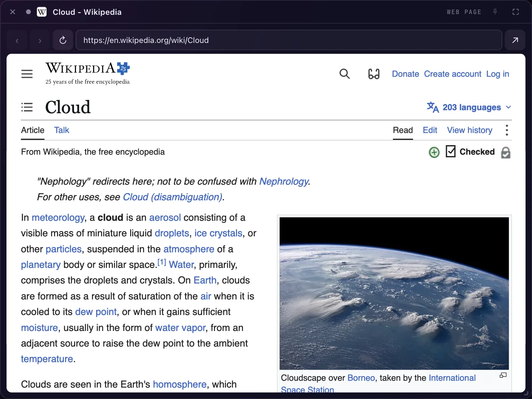Click the Create account link
This screenshot has width=532, height=399.
point(453,74)
